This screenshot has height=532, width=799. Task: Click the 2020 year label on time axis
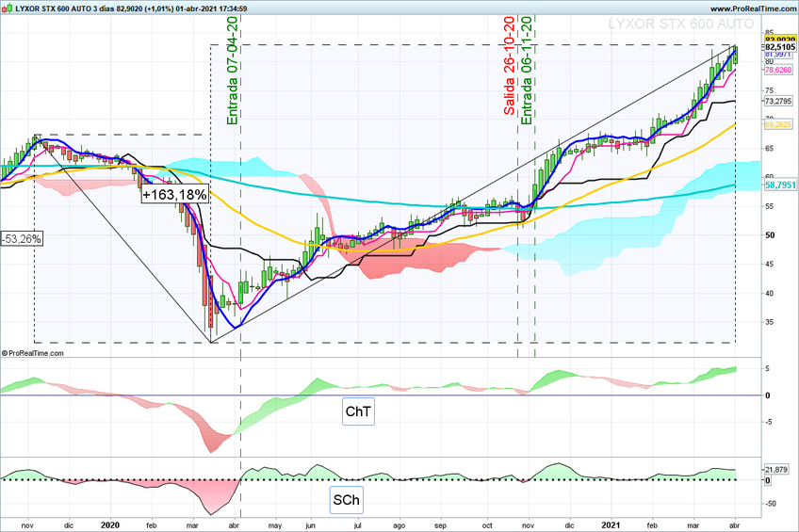(x=110, y=524)
